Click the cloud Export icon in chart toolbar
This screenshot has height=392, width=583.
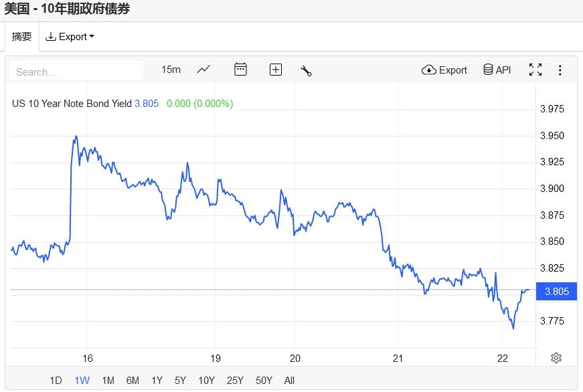[444, 70]
